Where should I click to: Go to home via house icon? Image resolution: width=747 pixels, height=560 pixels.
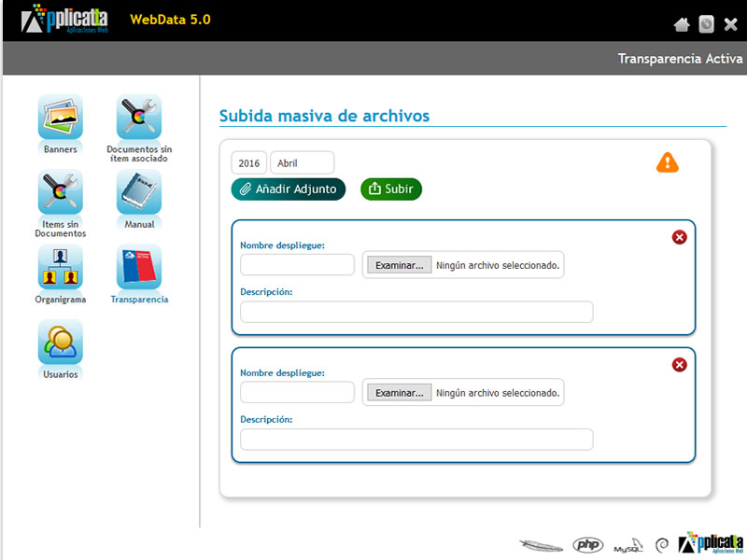(x=682, y=25)
